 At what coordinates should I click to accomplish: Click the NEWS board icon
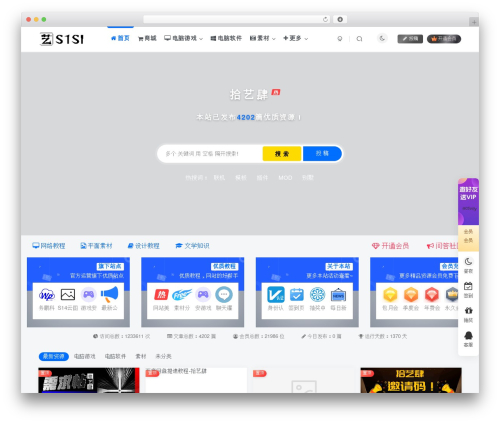pyautogui.click(x=338, y=295)
